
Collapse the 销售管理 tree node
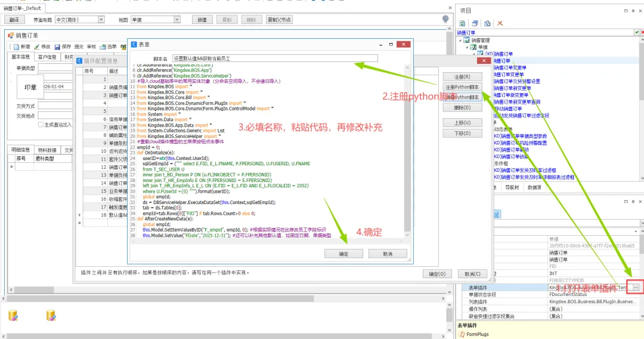[460, 40]
